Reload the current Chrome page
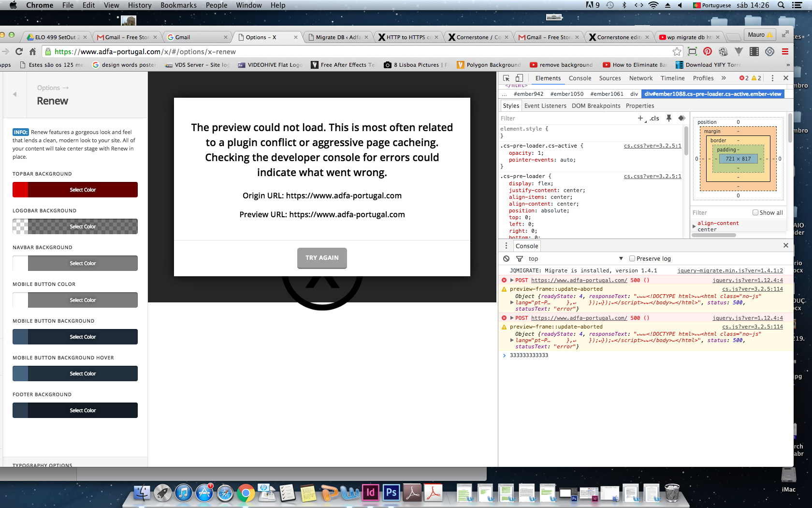 (19, 52)
